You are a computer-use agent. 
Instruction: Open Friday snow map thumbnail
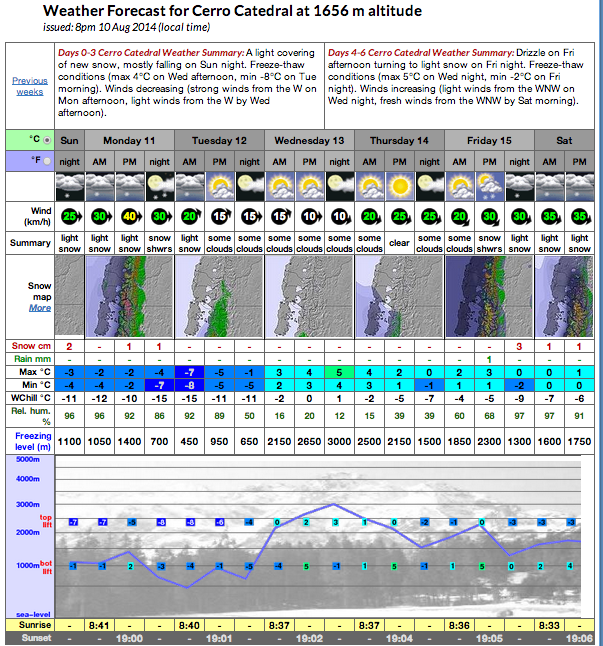489,297
